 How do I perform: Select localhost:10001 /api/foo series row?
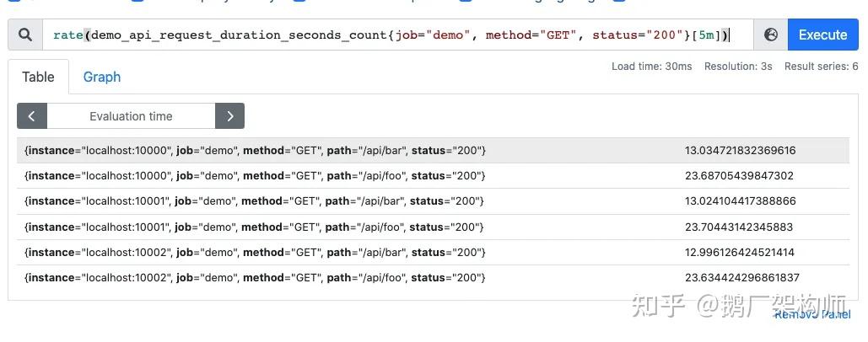point(254,227)
